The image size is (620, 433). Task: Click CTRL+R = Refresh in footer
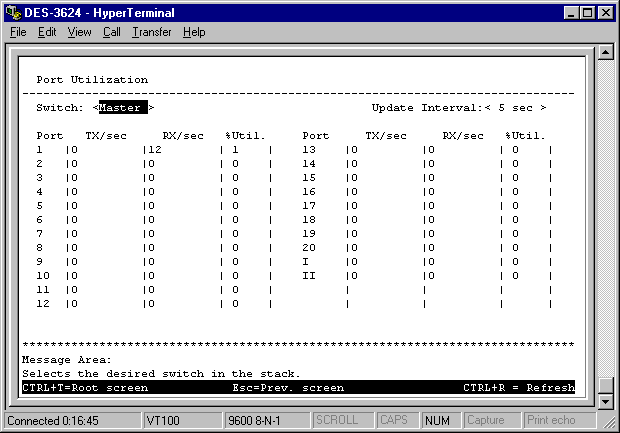click(518, 387)
